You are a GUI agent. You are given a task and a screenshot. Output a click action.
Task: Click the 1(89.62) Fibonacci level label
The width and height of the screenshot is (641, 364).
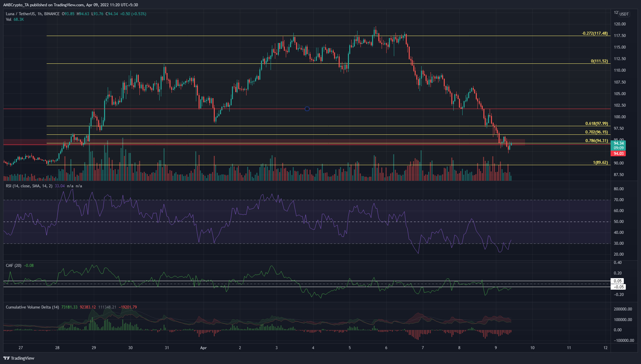point(600,163)
